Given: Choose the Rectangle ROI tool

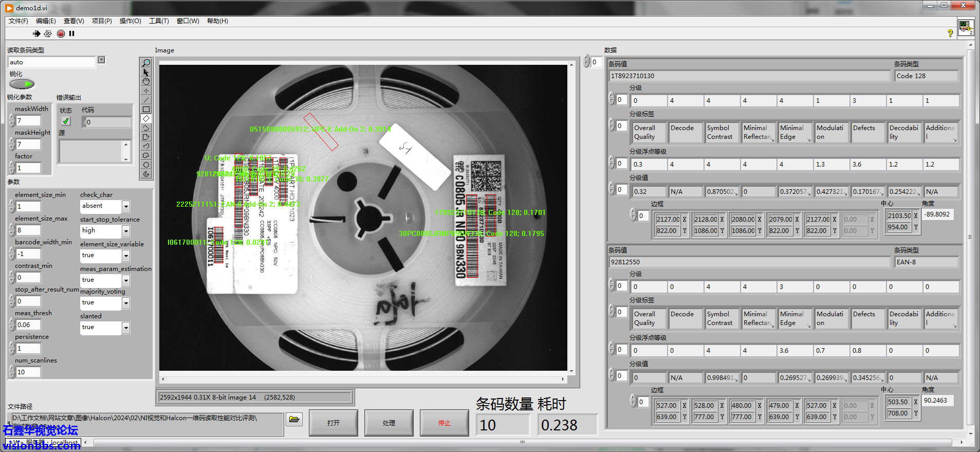Looking at the screenshot, I should 146,110.
